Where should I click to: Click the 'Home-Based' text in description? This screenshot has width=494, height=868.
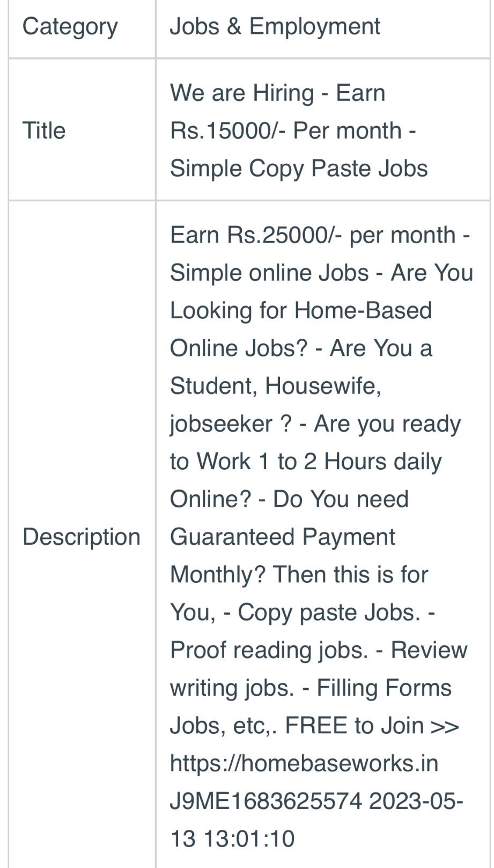coord(363,310)
